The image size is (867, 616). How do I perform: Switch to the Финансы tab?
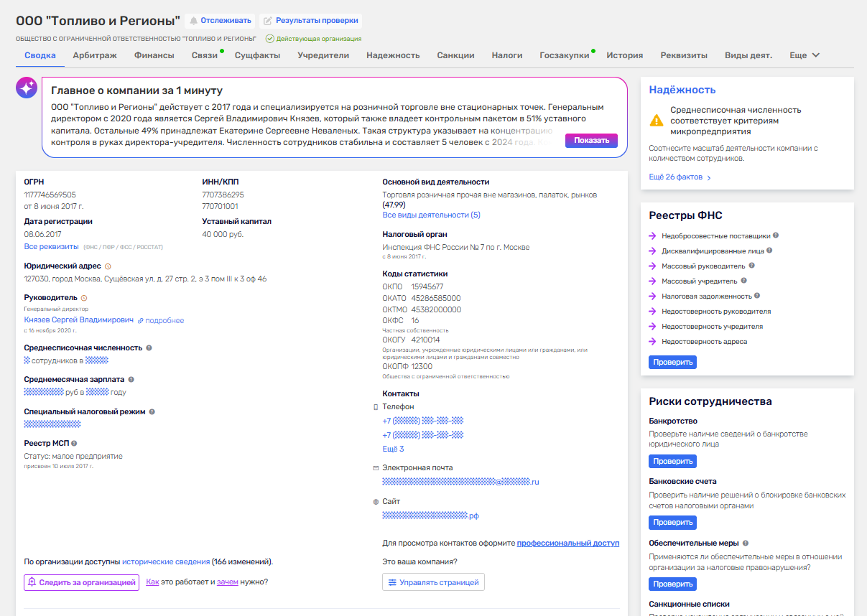click(154, 55)
